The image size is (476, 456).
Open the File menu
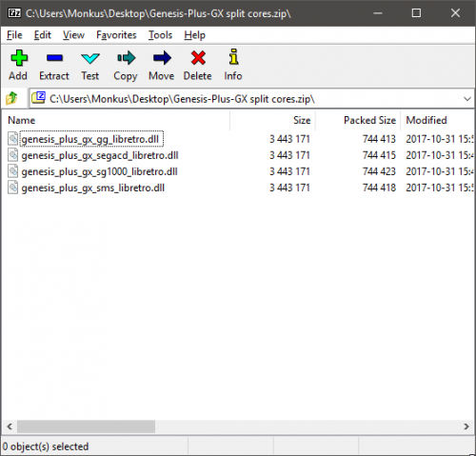[x=14, y=35]
